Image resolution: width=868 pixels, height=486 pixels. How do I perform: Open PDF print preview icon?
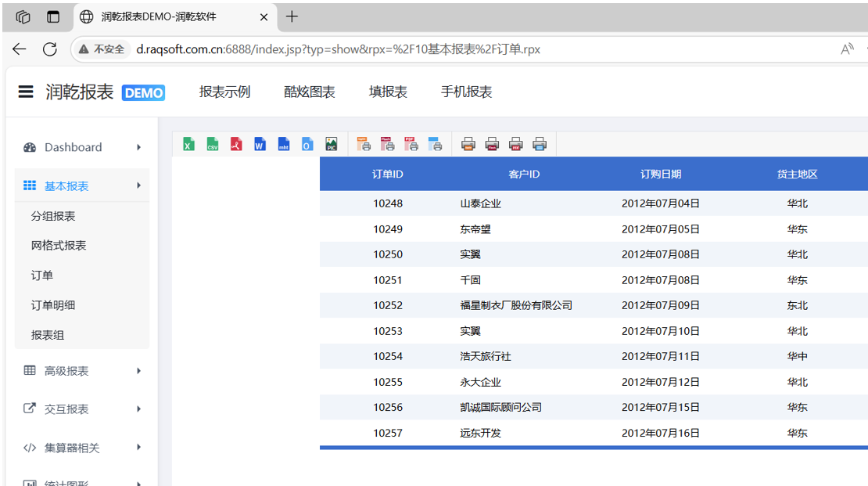411,144
